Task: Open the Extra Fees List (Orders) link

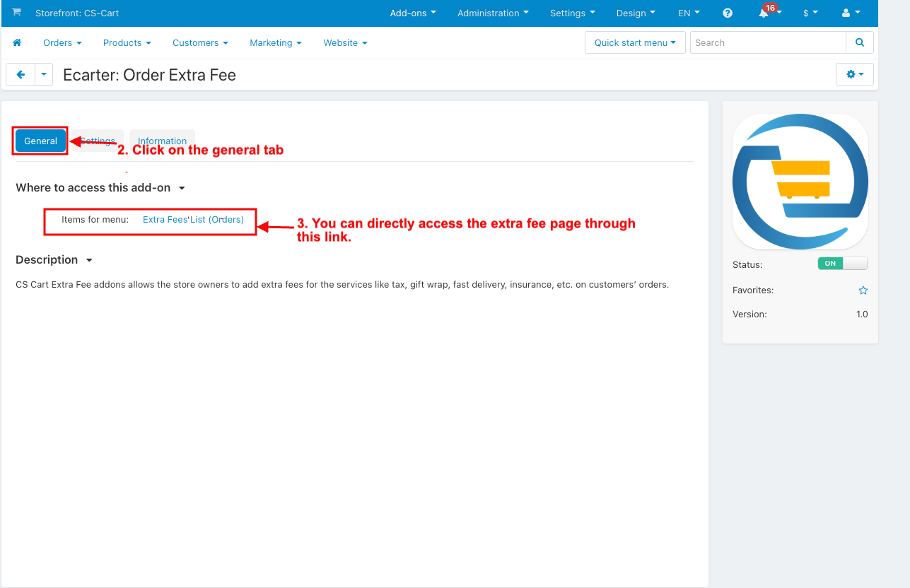Action: [193, 220]
